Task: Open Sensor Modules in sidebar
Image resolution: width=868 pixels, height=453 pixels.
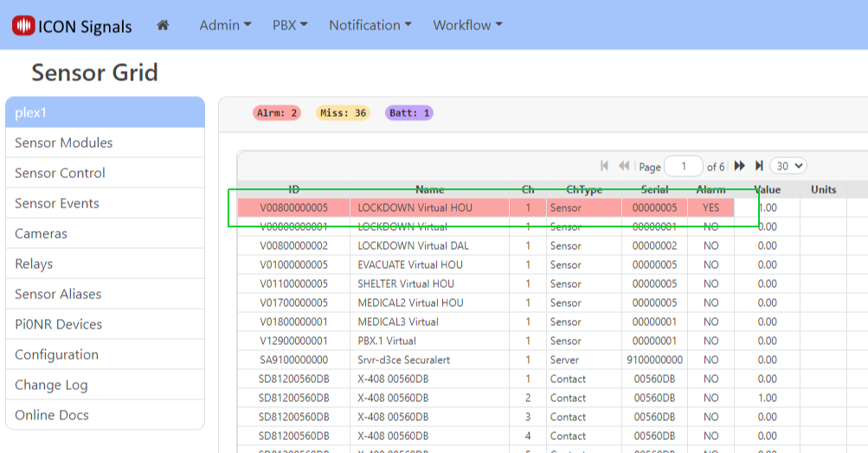Action: [64, 143]
